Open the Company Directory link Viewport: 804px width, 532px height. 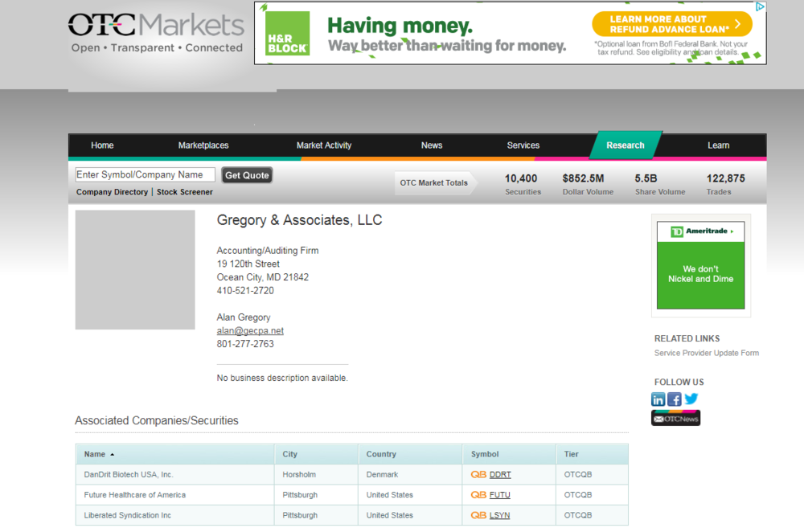[x=112, y=192]
